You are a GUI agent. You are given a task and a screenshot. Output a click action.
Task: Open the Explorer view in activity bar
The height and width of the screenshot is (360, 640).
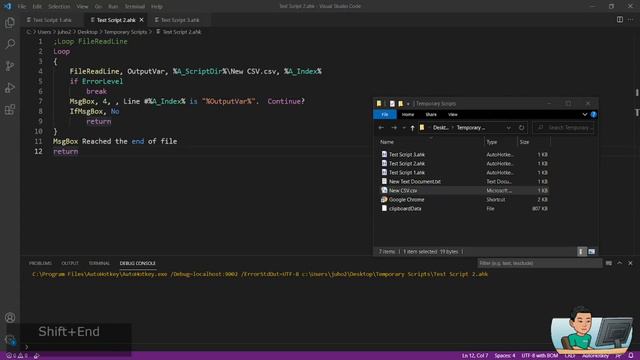click(10, 22)
